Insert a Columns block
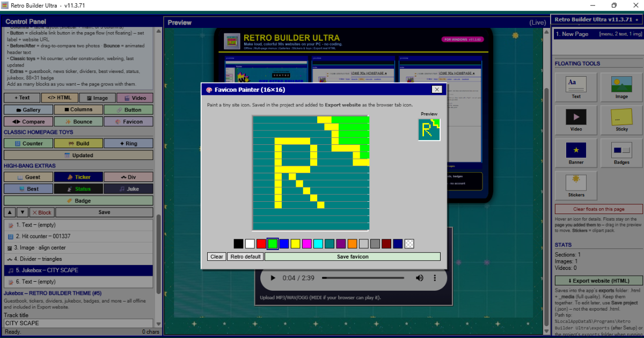 (78, 109)
